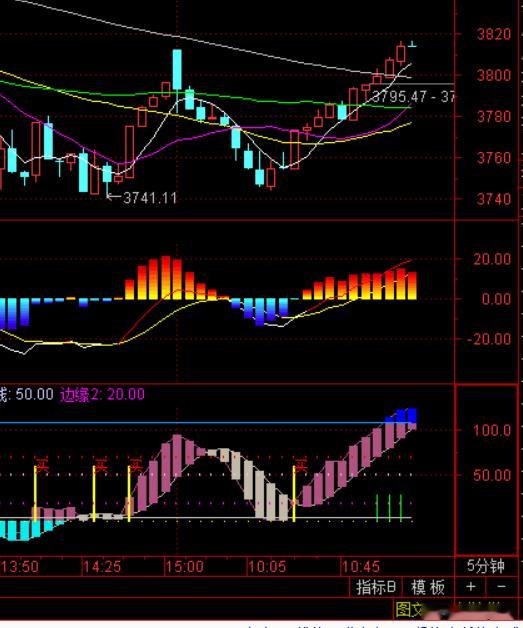Click the 100.0 indicator axis value
Image resolution: width=523 pixels, height=628 pixels.
pyautogui.click(x=492, y=431)
